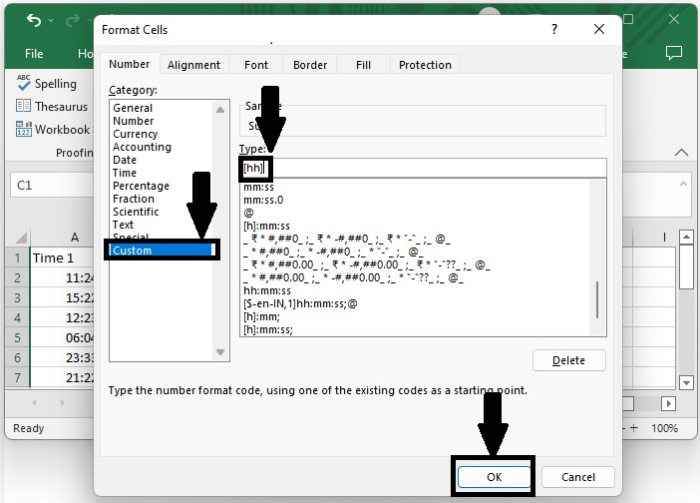700x503 pixels.
Task: Go to the next sheet tab arrow
Action: [62, 403]
